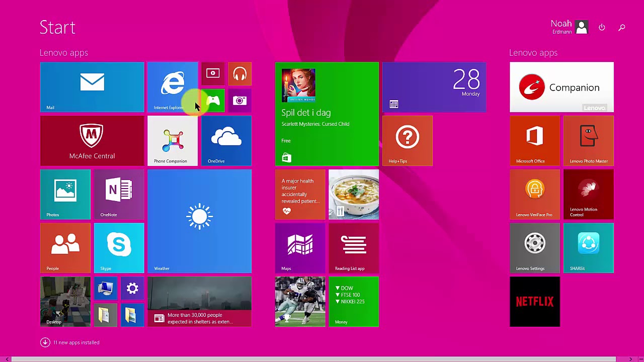Open the OneDrive tile
This screenshot has height=362, width=644.
(x=226, y=141)
